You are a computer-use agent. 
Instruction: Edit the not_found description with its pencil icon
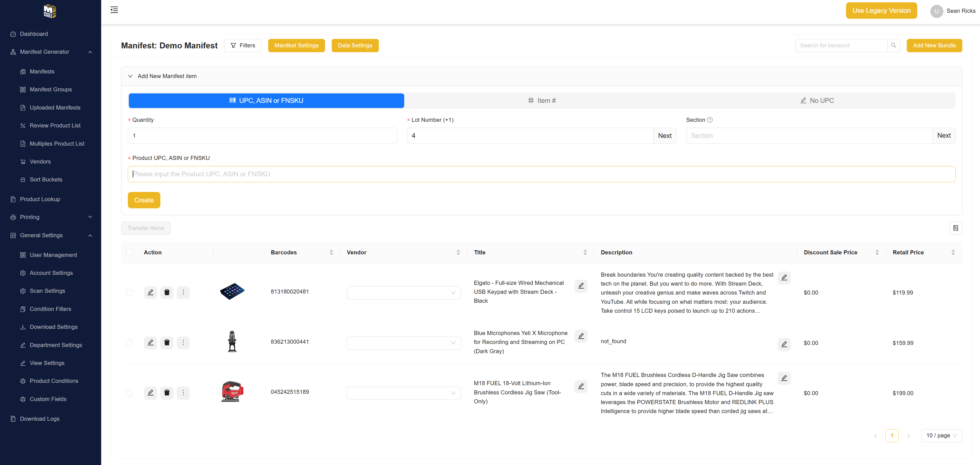click(784, 344)
